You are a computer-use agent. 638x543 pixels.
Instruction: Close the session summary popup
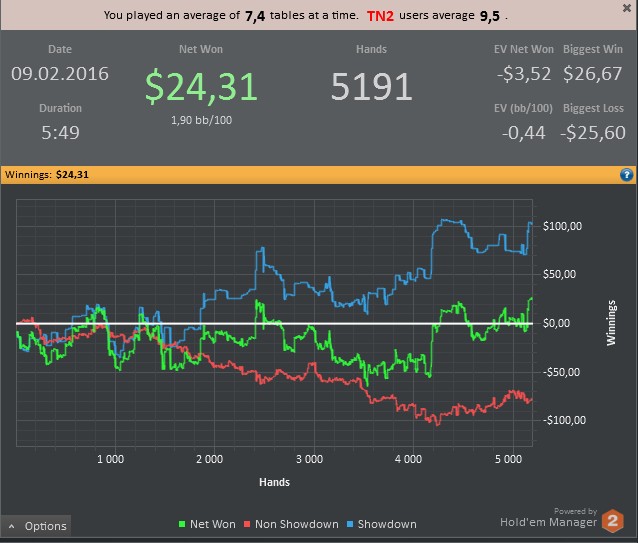(627, 8)
